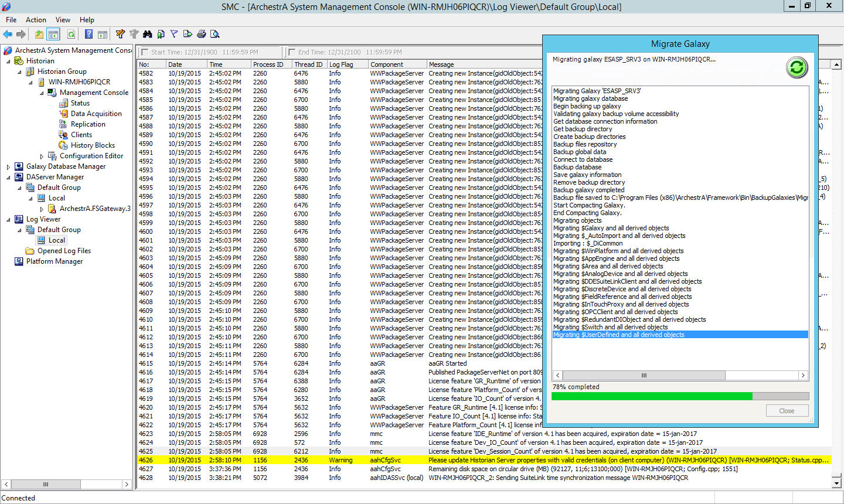Click the Export icon with green arrow
This screenshot has height=504, width=844.
point(188,35)
